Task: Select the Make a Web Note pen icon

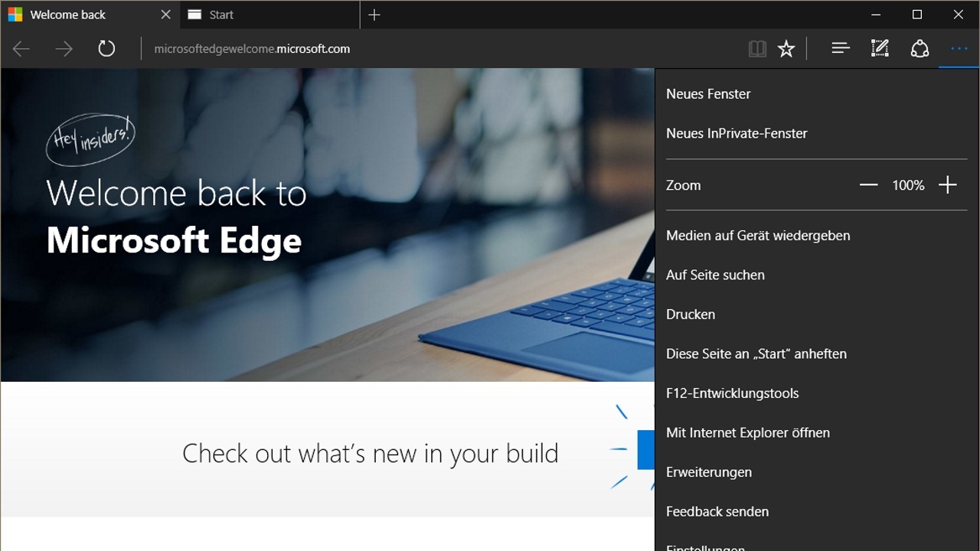Action: (880, 48)
